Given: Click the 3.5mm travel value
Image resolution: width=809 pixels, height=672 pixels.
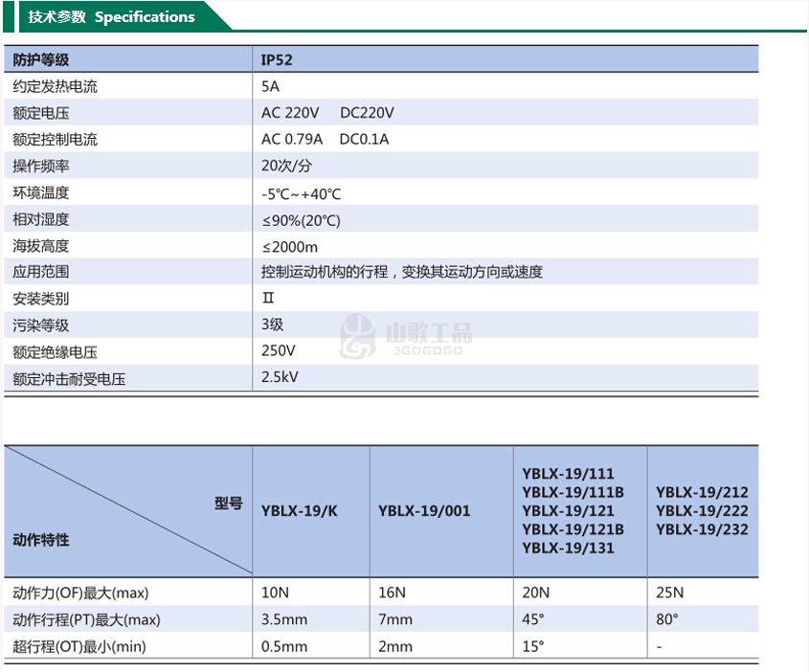Looking at the screenshot, I should pyautogui.click(x=284, y=619).
